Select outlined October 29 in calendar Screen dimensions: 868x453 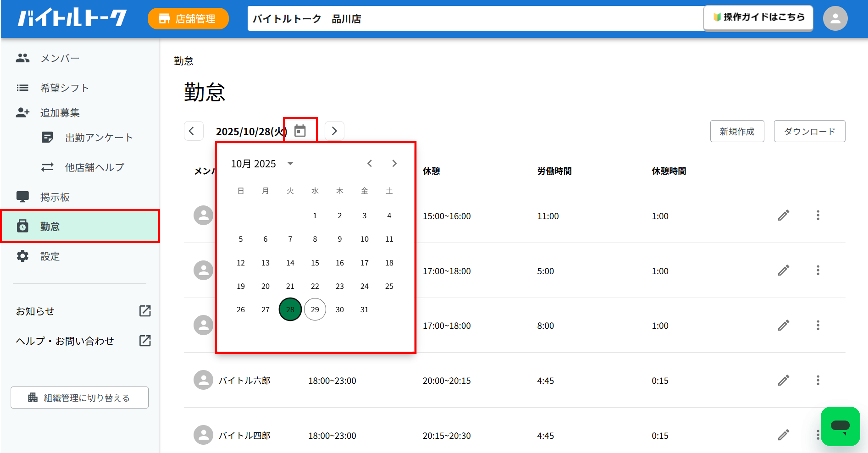click(x=315, y=310)
